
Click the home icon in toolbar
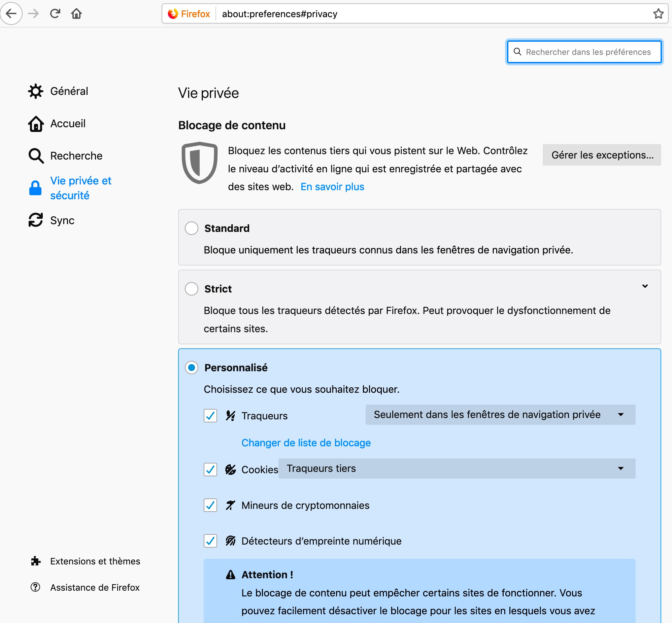coord(76,13)
